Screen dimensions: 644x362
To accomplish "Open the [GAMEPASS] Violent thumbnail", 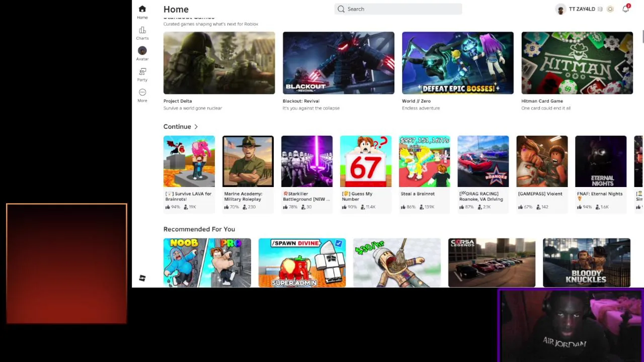I will [542, 161].
